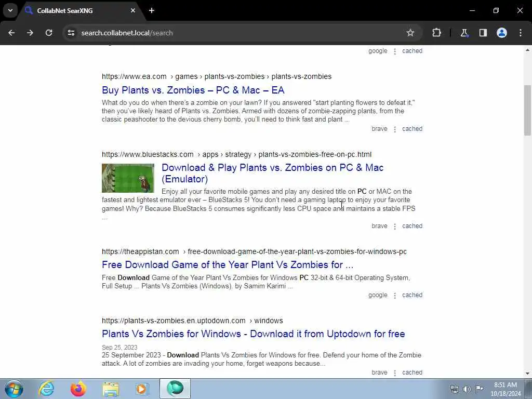532x399 pixels.
Task: Open the network tray icon
Action: [454, 389]
